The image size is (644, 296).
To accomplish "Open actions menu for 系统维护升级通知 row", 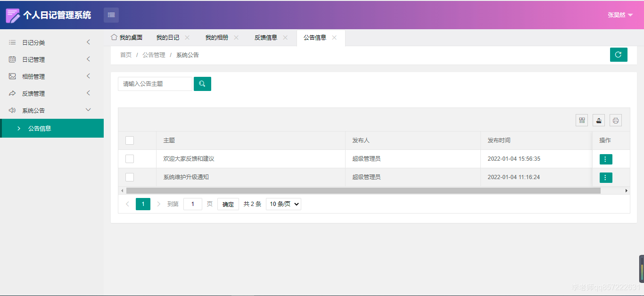I will [606, 178].
